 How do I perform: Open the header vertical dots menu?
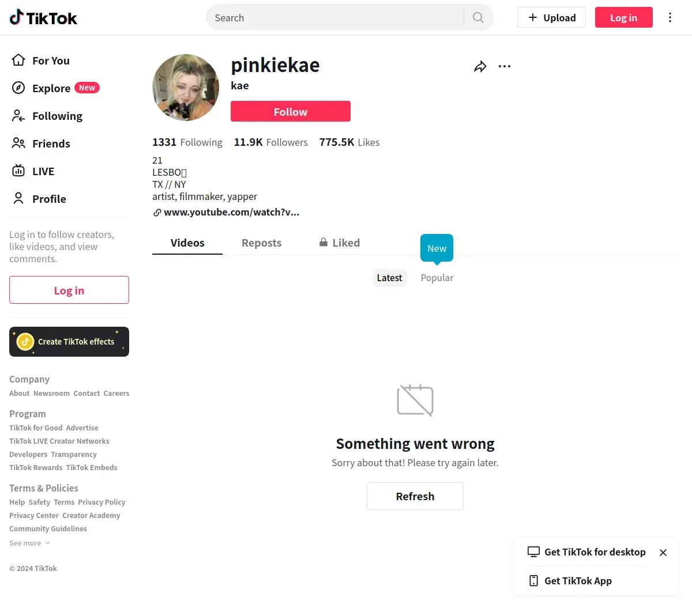tap(670, 18)
